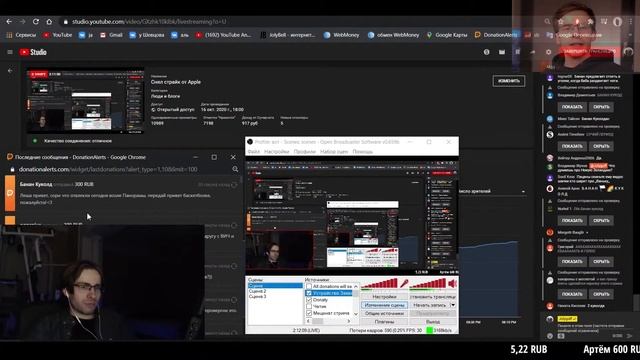This screenshot has height=360, width=640.
Task: Open the Помощь menu in OBS
Action: tap(362, 152)
